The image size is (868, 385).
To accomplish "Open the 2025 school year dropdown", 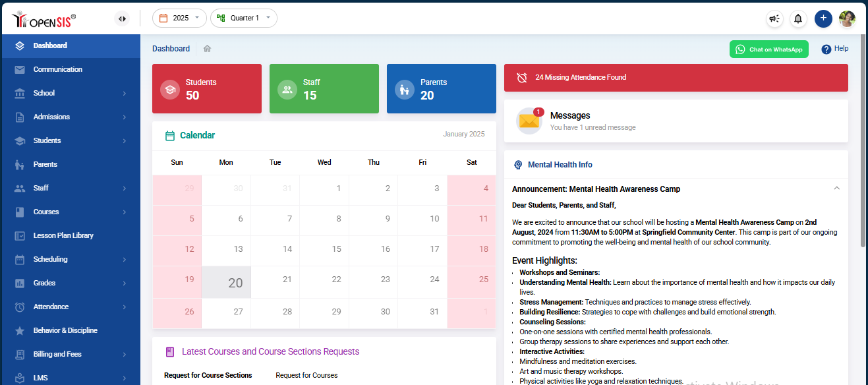I will [x=179, y=18].
